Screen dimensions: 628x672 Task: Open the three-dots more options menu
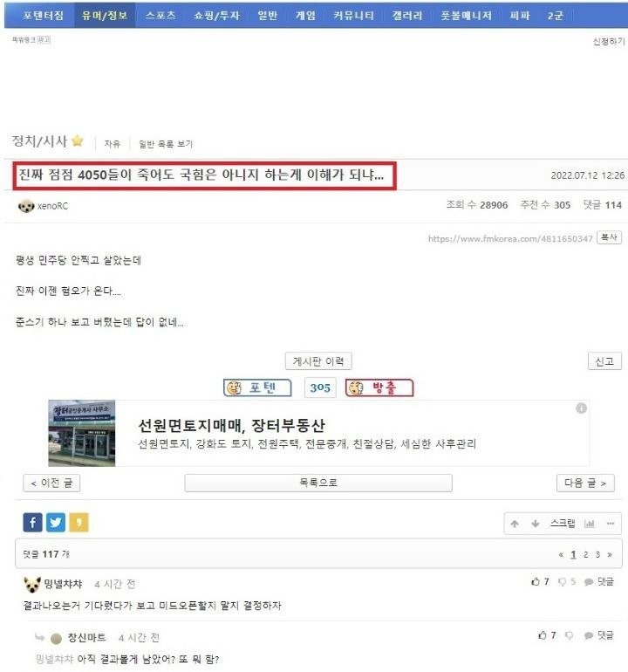tap(611, 524)
